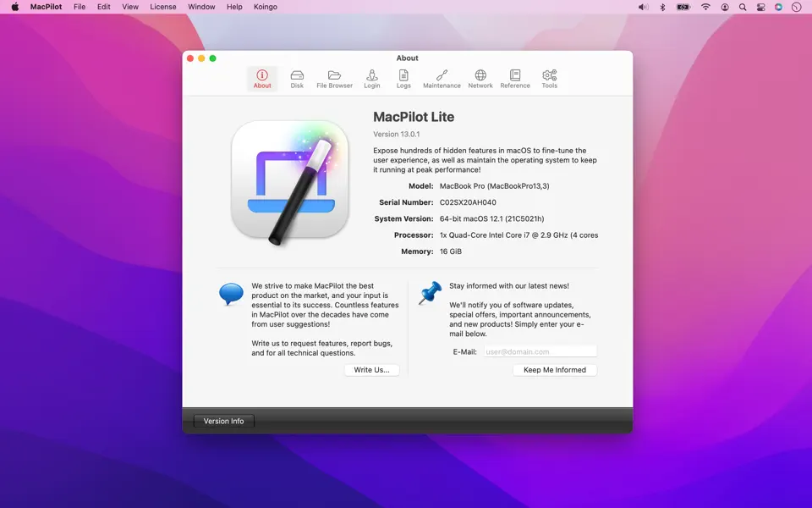The width and height of the screenshot is (812, 508).
Task: Open the Maintenance tools icon
Action: [x=442, y=78]
